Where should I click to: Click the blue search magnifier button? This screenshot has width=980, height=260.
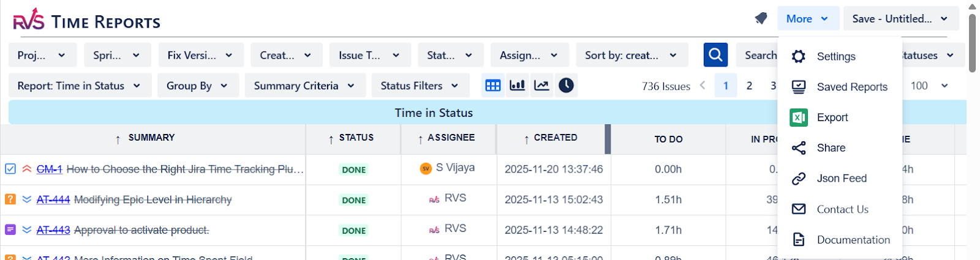coord(715,55)
